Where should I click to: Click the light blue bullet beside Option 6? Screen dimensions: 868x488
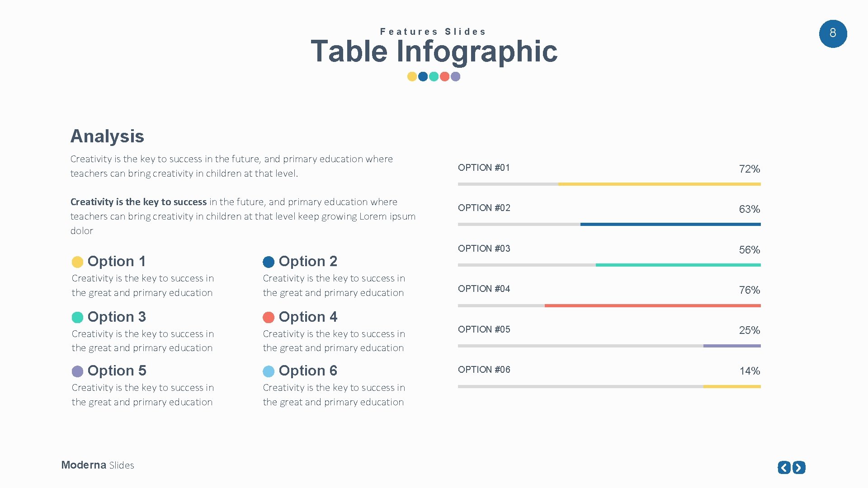click(x=269, y=371)
